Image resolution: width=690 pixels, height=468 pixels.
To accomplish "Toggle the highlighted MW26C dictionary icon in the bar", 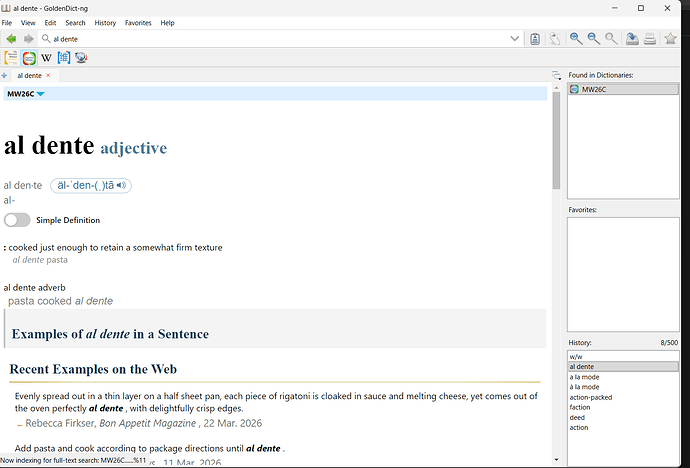I will click(x=29, y=58).
